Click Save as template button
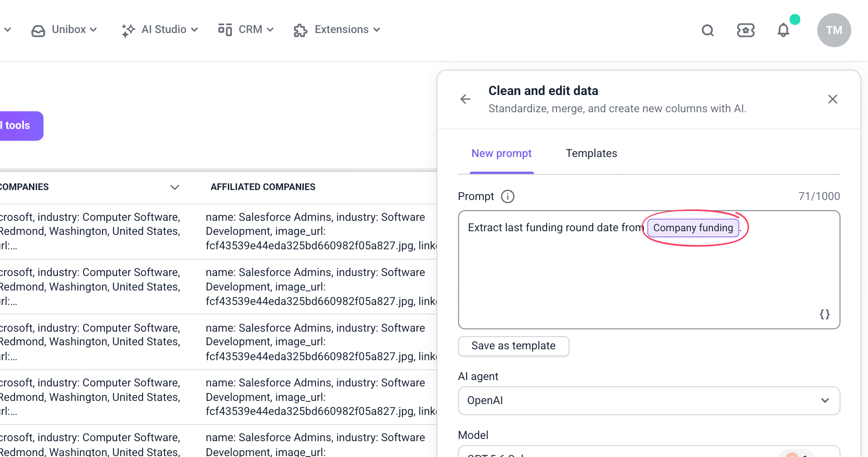 tap(514, 346)
